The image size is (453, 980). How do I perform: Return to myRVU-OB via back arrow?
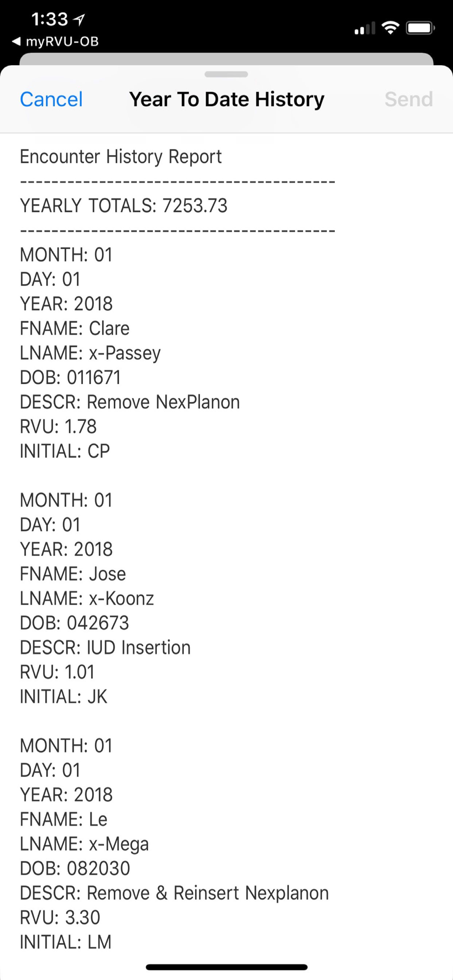(x=55, y=42)
